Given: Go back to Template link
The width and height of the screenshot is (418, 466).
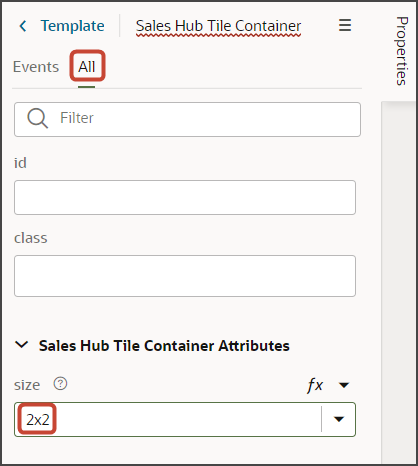Looking at the screenshot, I should (72, 26).
